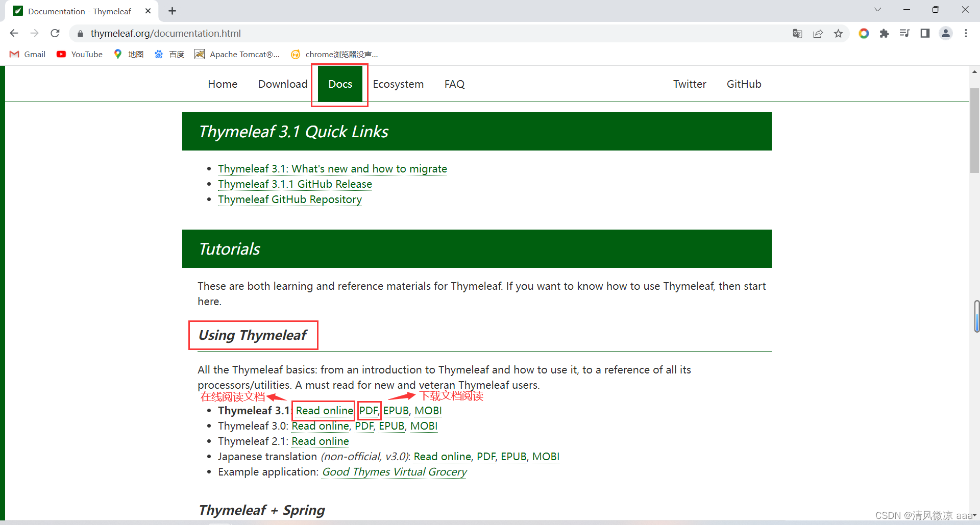Image resolution: width=980 pixels, height=525 pixels.
Task: Read the Japanese translation online
Action: point(443,457)
